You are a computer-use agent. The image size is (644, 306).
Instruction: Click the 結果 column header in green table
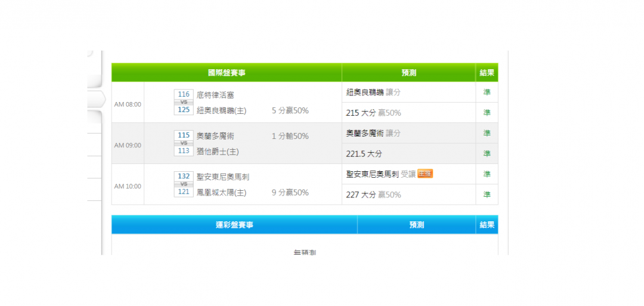click(x=487, y=73)
